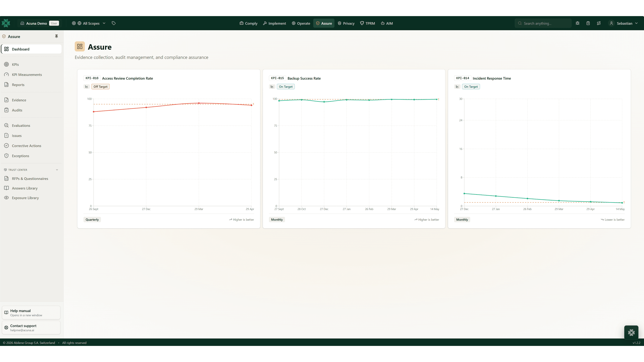Open Evaluations in the sidebar

tap(31, 125)
